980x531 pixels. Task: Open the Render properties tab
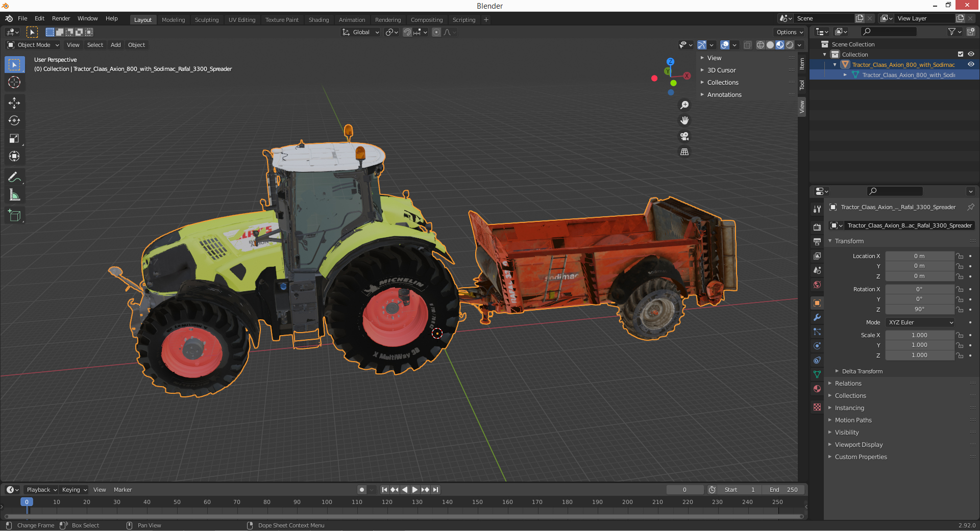817,227
